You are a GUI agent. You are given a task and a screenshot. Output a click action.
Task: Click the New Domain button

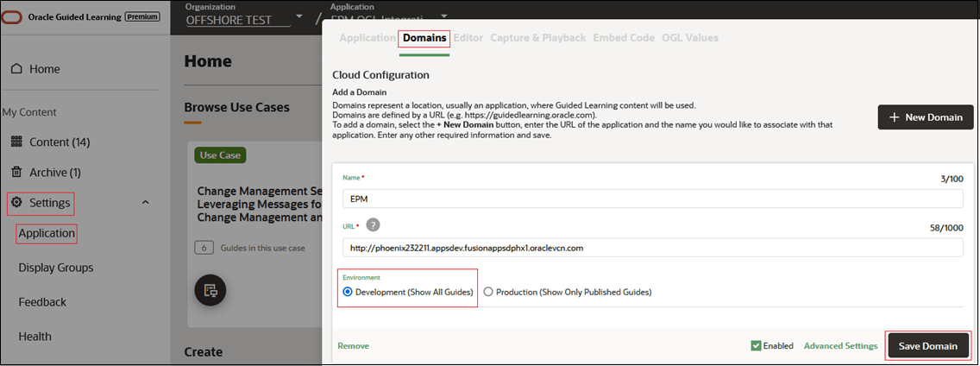coord(926,117)
